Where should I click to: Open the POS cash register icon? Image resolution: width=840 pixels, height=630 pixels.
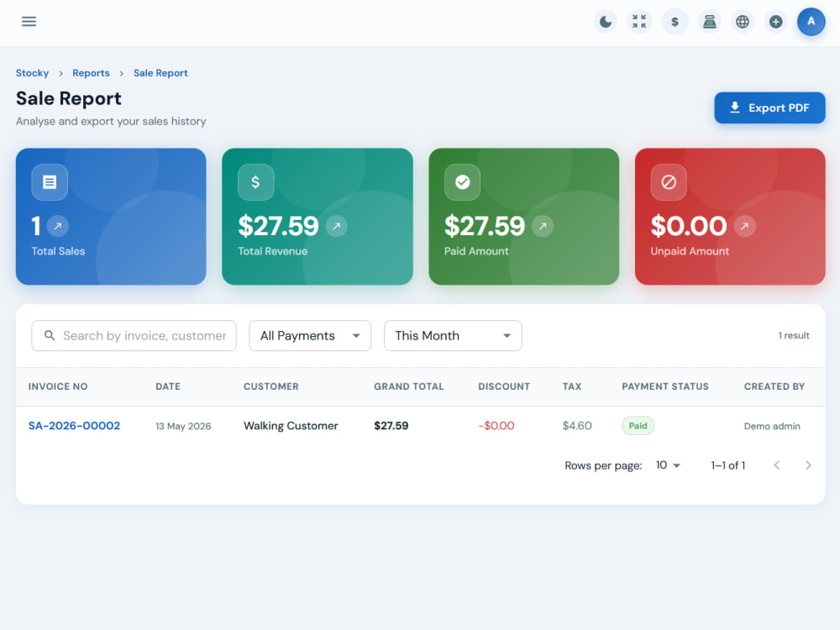coord(709,22)
